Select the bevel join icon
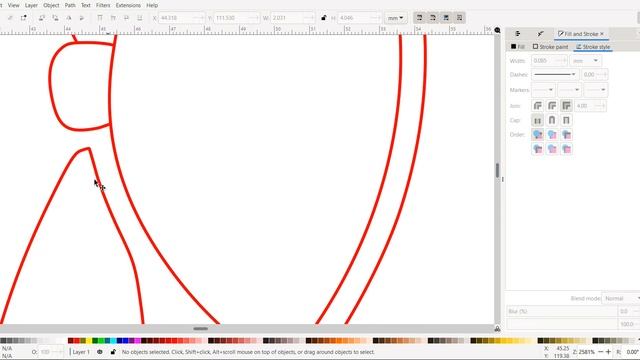The height and width of the screenshot is (360, 640). pos(538,106)
